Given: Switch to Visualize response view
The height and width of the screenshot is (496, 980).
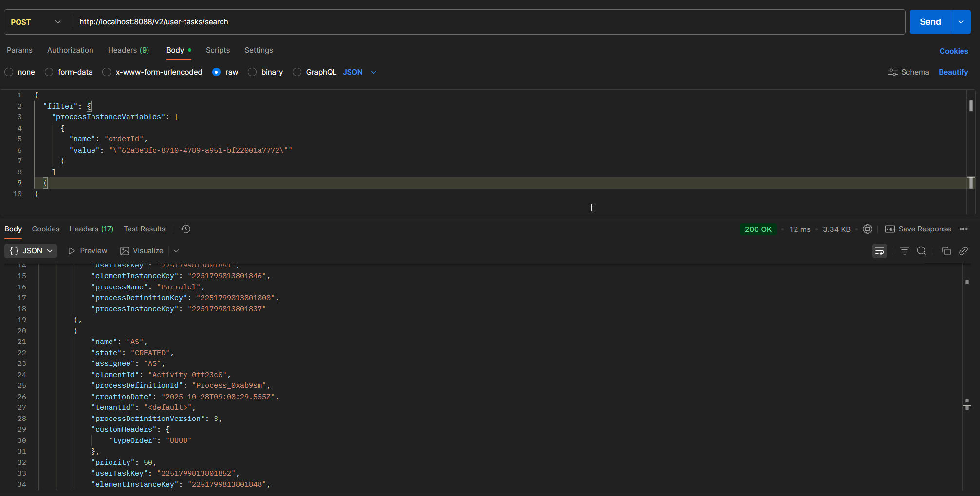Looking at the screenshot, I should coord(142,251).
